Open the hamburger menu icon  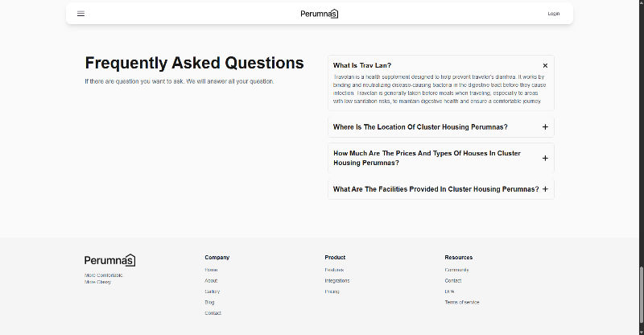[80, 14]
